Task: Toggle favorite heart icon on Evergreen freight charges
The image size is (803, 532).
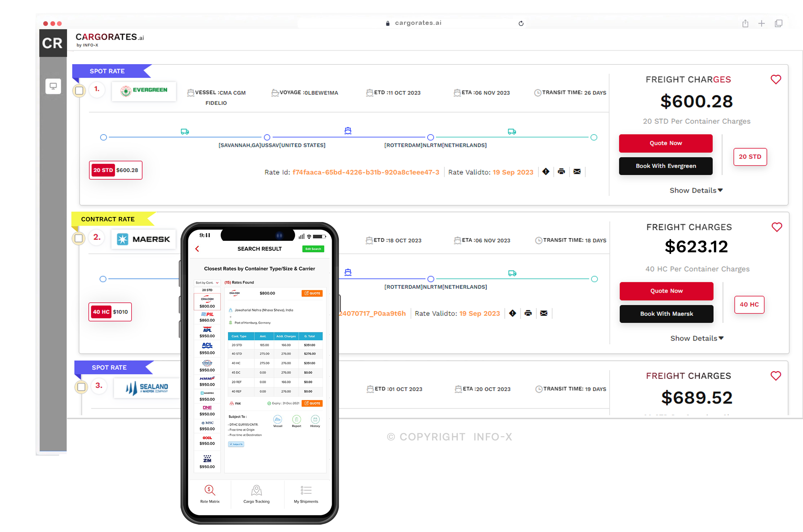Action: pyautogui.click(x=776, y=80)
